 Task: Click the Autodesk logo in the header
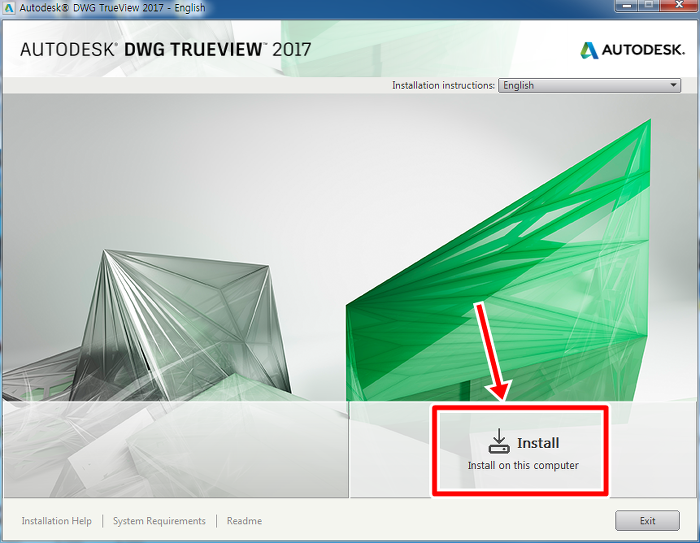coord(632,50)
